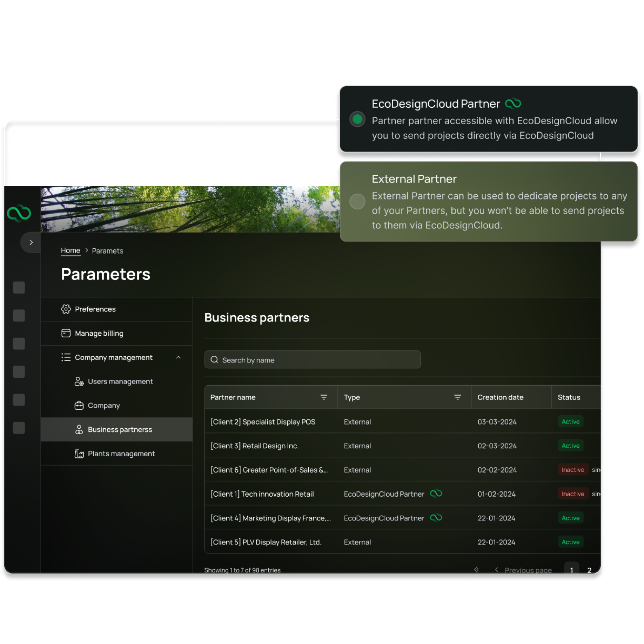
Task: Click the Company briefcase icon
Action: pos(79,405)
